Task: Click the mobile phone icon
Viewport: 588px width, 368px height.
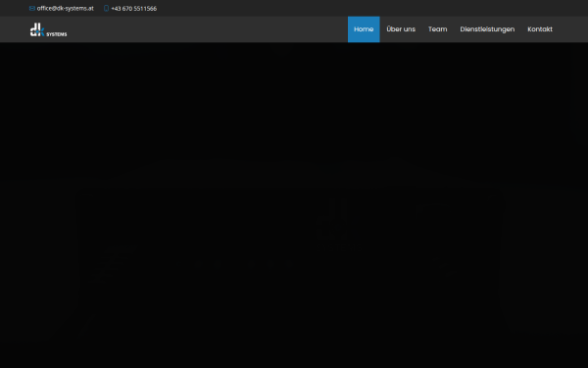Action: pos(106,8)
